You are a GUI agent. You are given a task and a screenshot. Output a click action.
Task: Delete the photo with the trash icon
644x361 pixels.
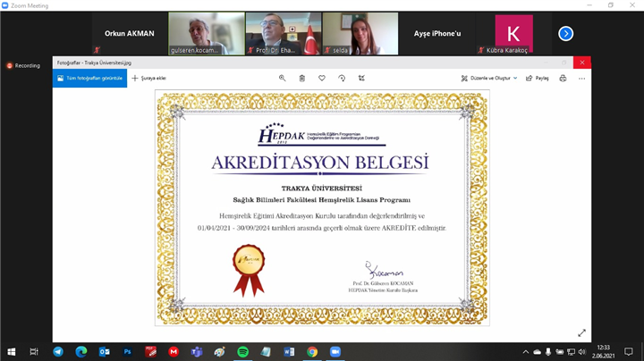click(302, 78)
